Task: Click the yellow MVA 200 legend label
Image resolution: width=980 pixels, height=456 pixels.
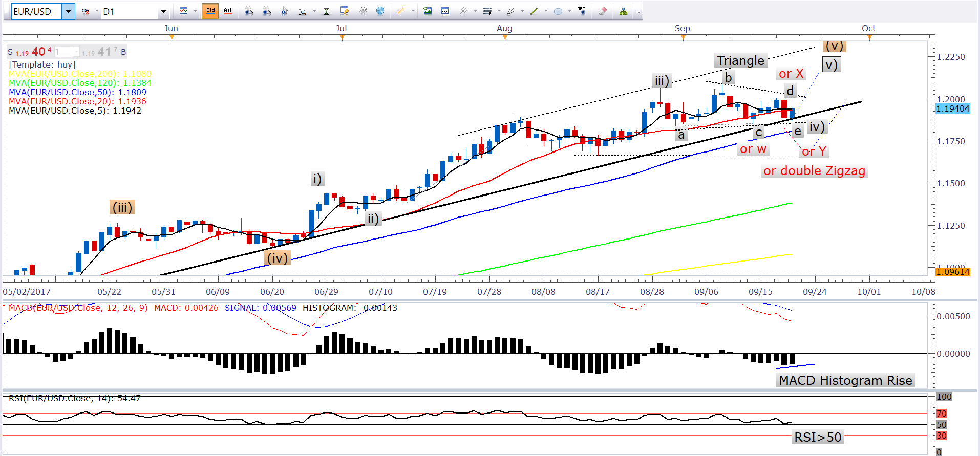Action: [x=80, y=74]
